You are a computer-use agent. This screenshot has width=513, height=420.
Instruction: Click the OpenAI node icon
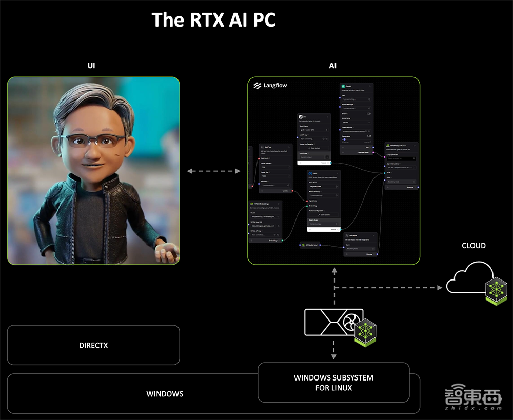pos(344,87)
